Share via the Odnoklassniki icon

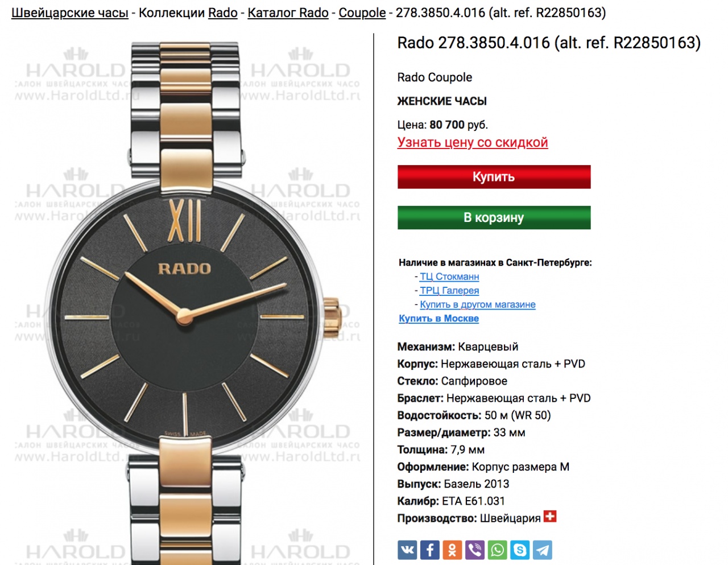click(452, 550)
